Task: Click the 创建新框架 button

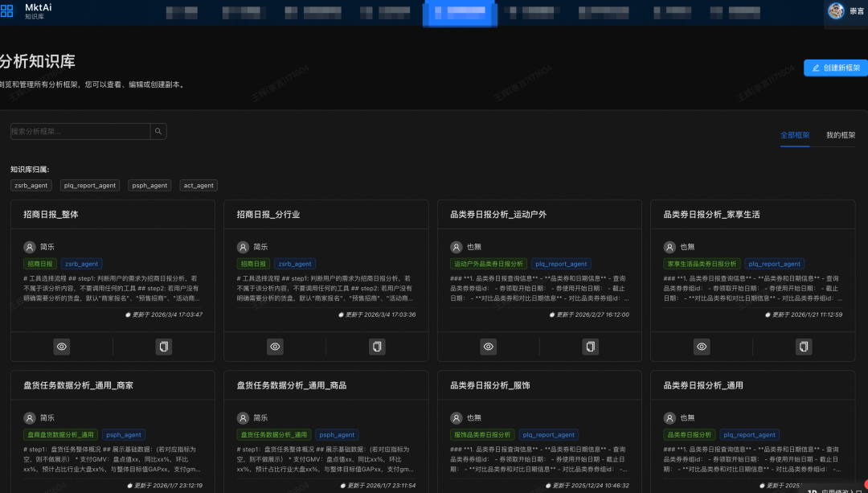Action: coord(836,68)
